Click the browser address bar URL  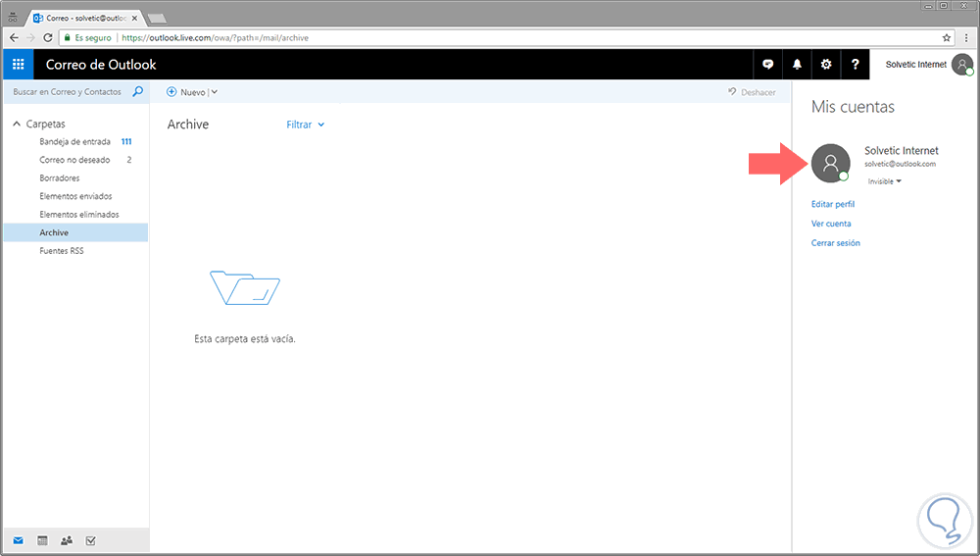215,37
